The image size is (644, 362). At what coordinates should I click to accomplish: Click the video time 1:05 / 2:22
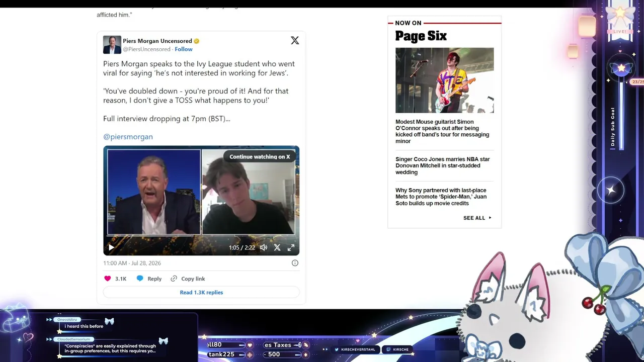point(242,247)
